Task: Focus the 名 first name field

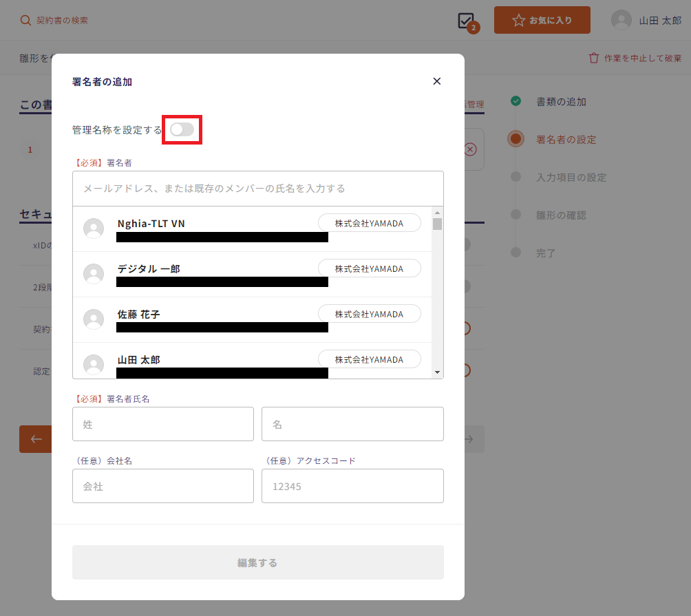Action: pyautogui.click(x=352, y=424)
